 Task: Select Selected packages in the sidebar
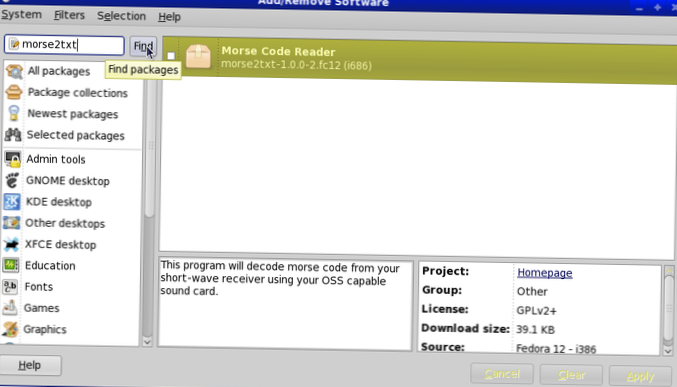tap(76, 135)
